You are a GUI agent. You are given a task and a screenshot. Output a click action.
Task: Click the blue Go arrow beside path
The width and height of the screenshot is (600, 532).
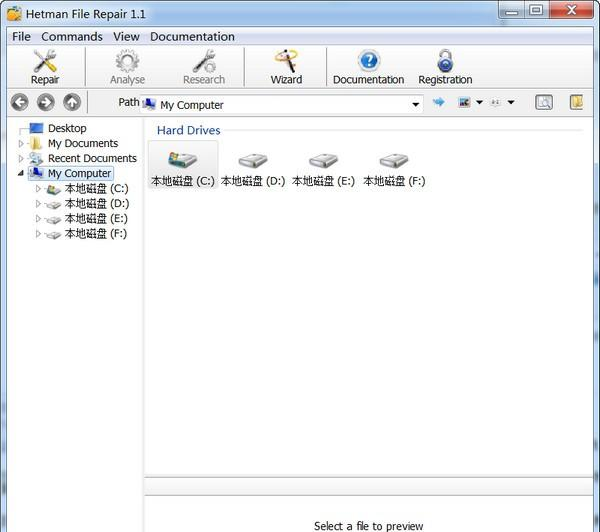[x=439, y=102]
